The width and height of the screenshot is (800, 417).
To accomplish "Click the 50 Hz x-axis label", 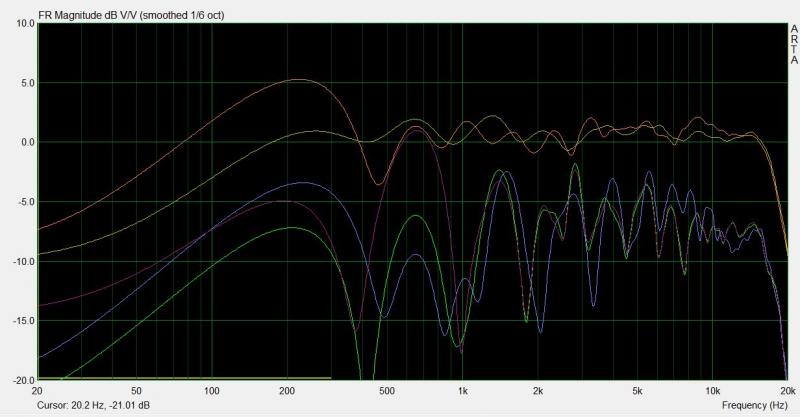I will click(x=136, y=391).
